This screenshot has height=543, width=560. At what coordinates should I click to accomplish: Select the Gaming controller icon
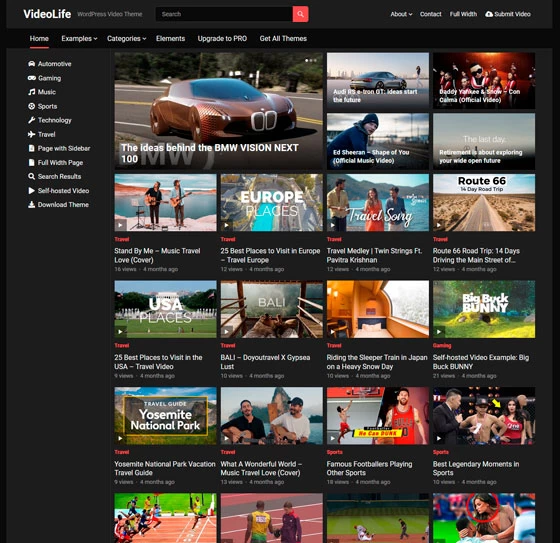(x=31, y=78)
